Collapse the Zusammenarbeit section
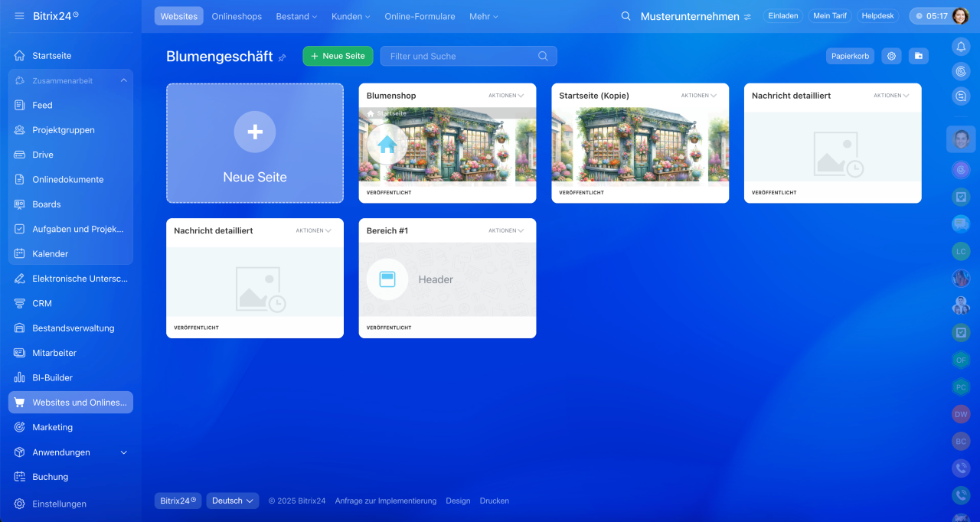 [x=124, y=80]
